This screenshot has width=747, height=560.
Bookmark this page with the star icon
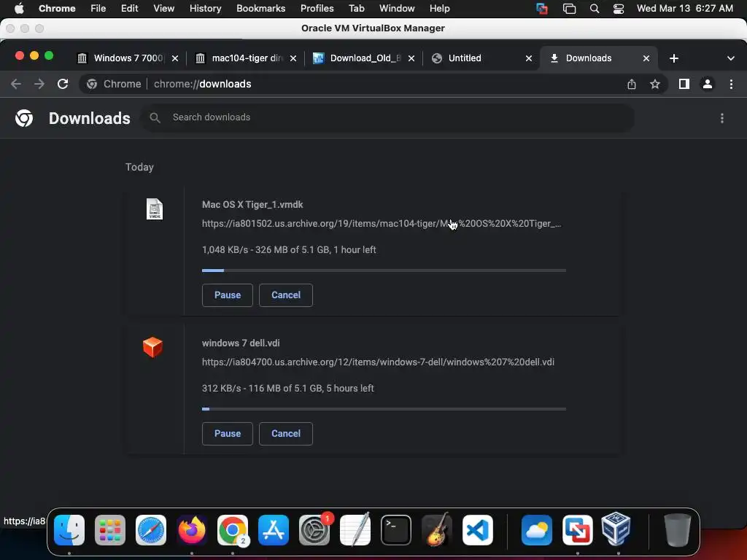[655, 85]
